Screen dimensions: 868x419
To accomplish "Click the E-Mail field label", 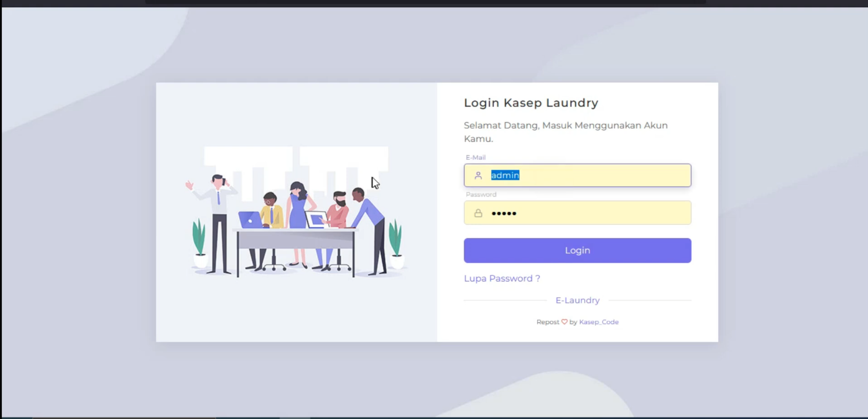I will tap(475, 158).
